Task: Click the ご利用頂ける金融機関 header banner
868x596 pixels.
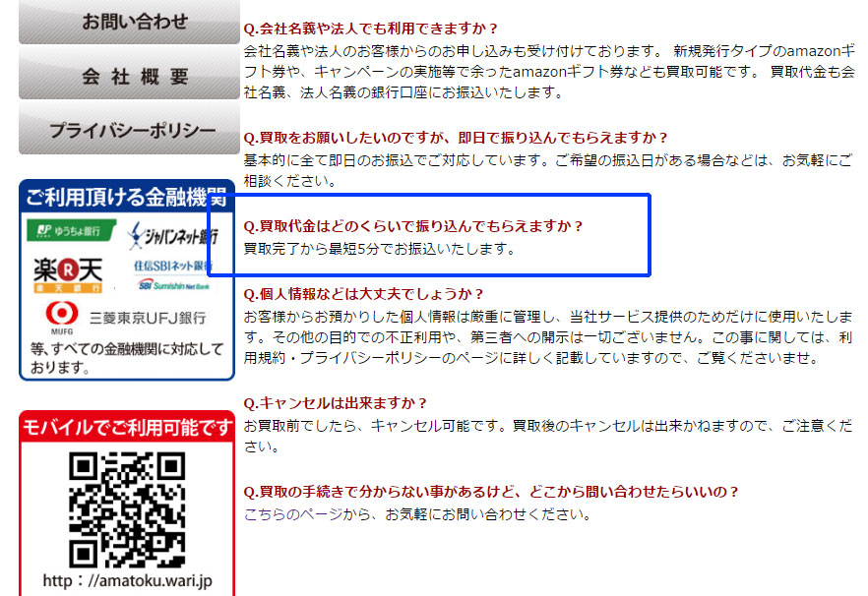Action: (x=127, y=197)
